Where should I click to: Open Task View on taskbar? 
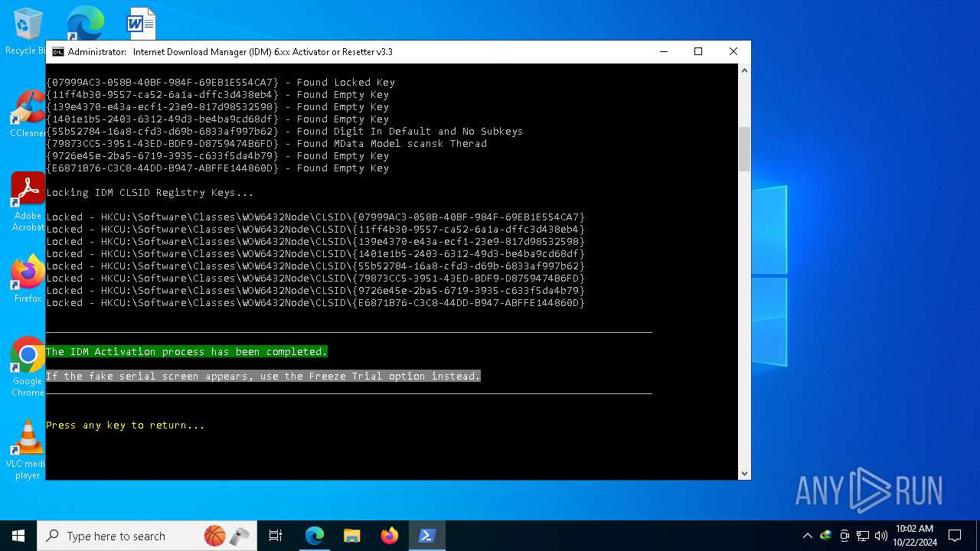(276, 536)
